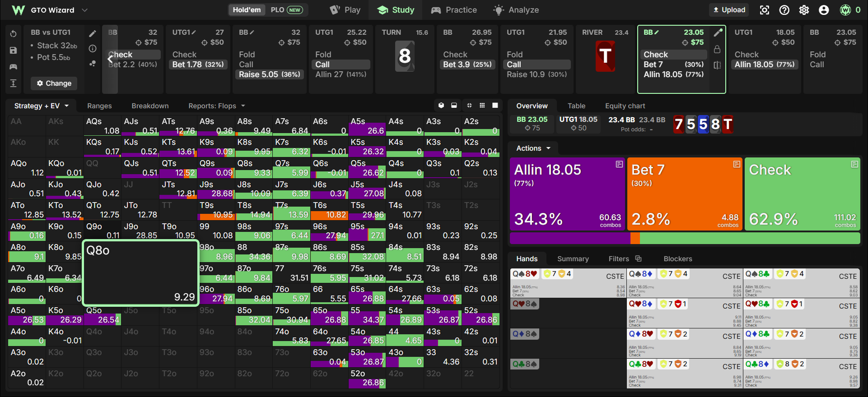868x397 pixels.
Task: Click the three-dots bubbles icon below info
Action: [x=93, y=64]
